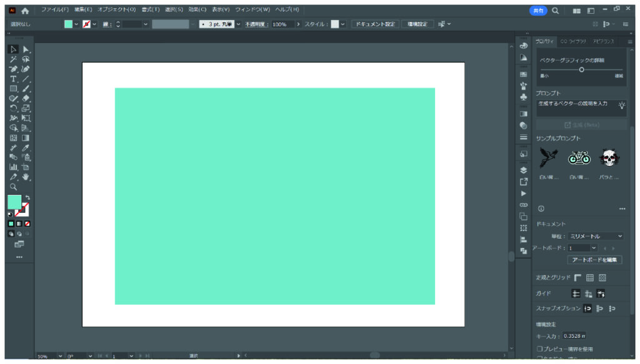Open the fill color dropdown arrow
This screenshot has width=640, height=364.
pos(76,24)
